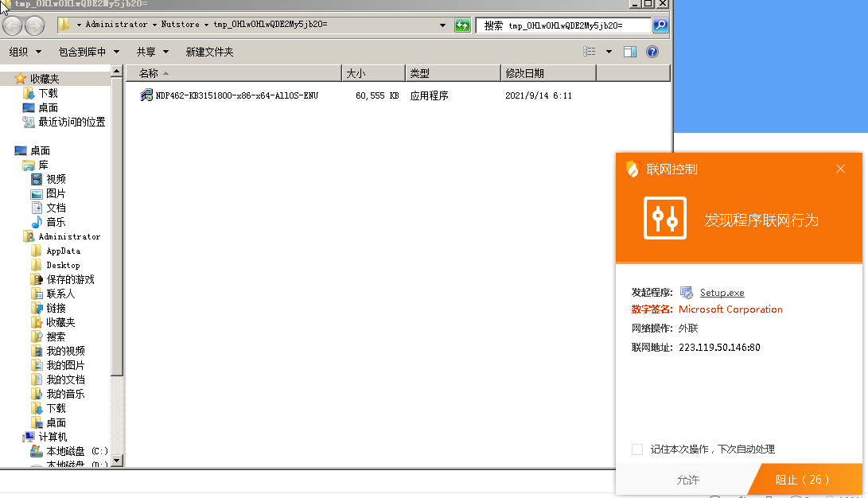Click the 库 libraries icon
This screenshot has height=498, width=868.
29,165
